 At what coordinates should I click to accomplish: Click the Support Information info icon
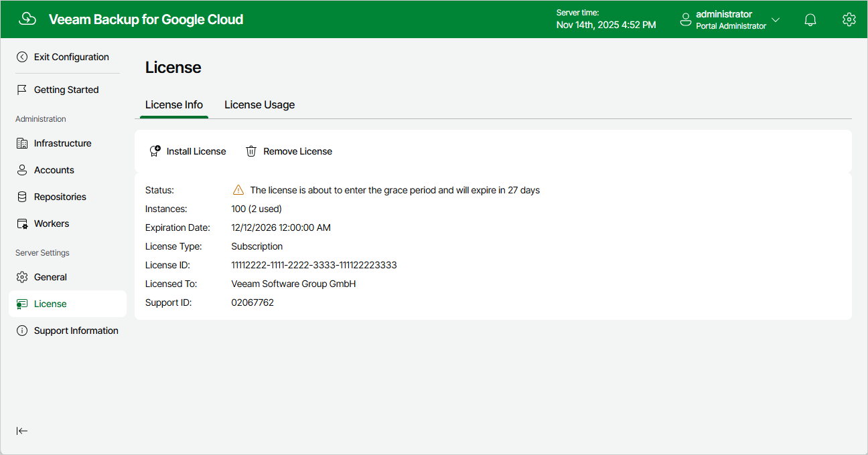click(22, 331)
